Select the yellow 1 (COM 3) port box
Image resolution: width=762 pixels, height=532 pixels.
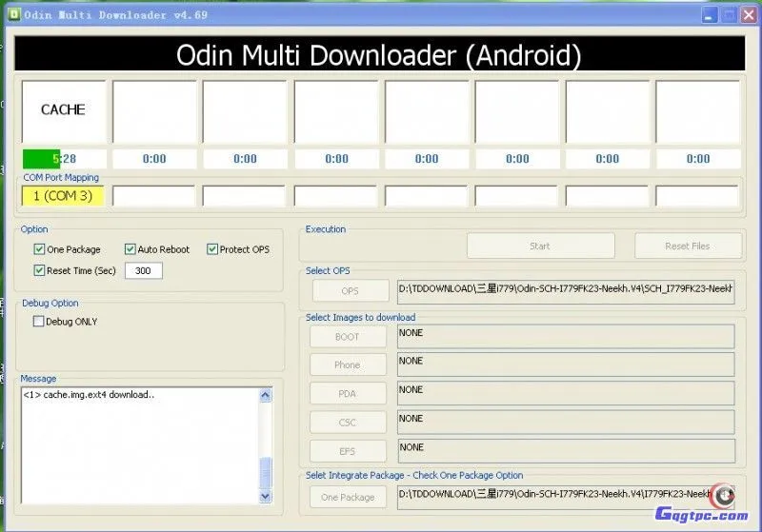click(x=63, y=196)
